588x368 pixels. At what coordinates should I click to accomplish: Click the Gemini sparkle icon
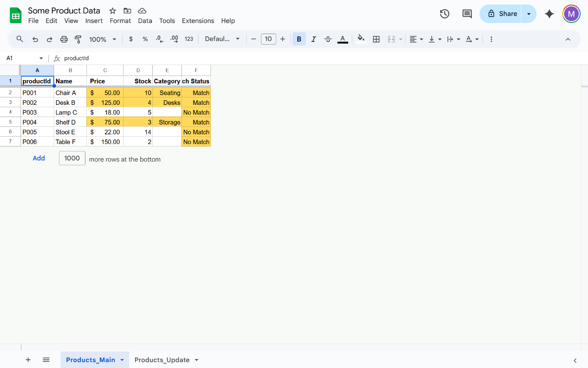(x=549, y=14)
